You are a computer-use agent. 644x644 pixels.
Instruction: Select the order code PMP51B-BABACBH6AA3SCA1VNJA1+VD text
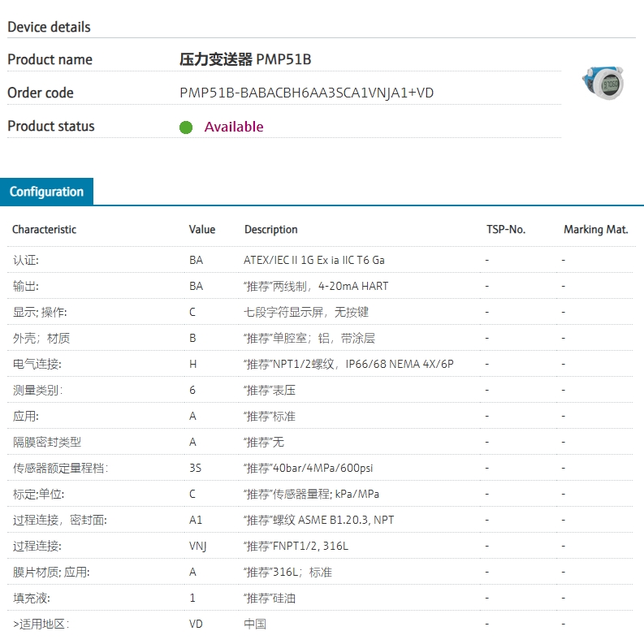[x=306, y=93]
